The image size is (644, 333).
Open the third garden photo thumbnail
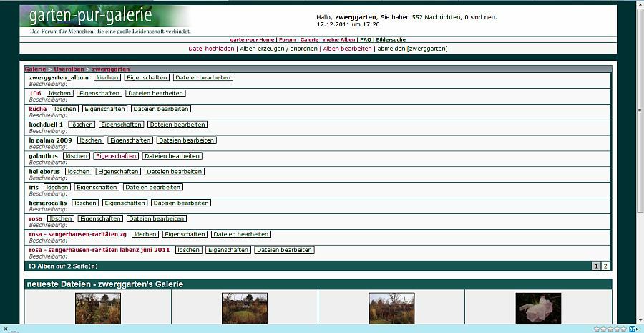click(x=391, y=308)
